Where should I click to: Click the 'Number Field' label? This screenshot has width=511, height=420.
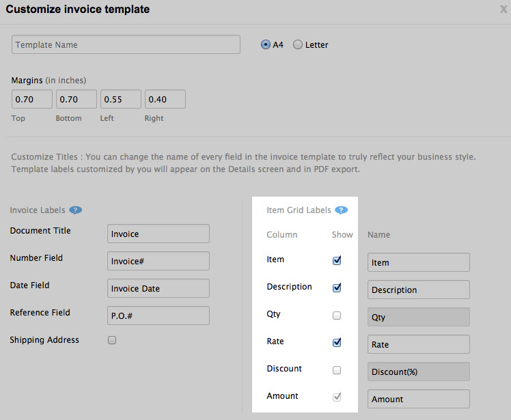[36, 257]
